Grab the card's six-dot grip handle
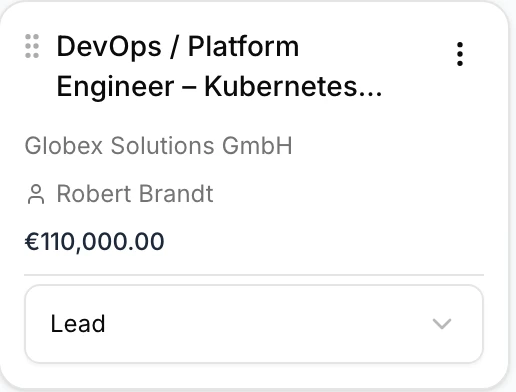This screenshot has width=516, height=392. click(x=32, y=46)
